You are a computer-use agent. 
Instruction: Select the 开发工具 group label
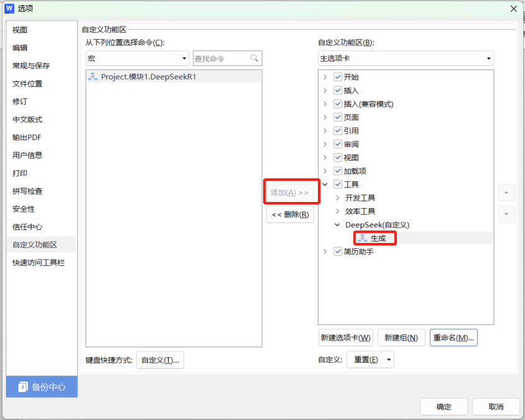[360, 198]
